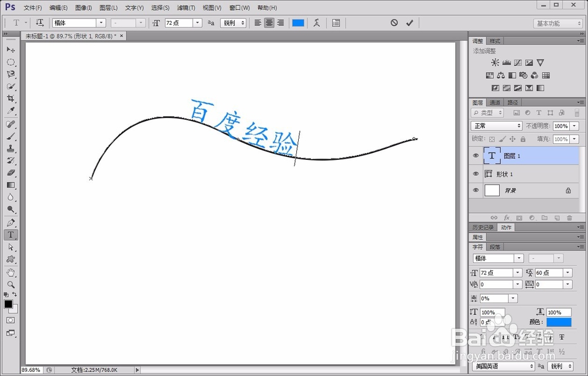
Task: Commit current text edits with checkmark
Action: 409,23
